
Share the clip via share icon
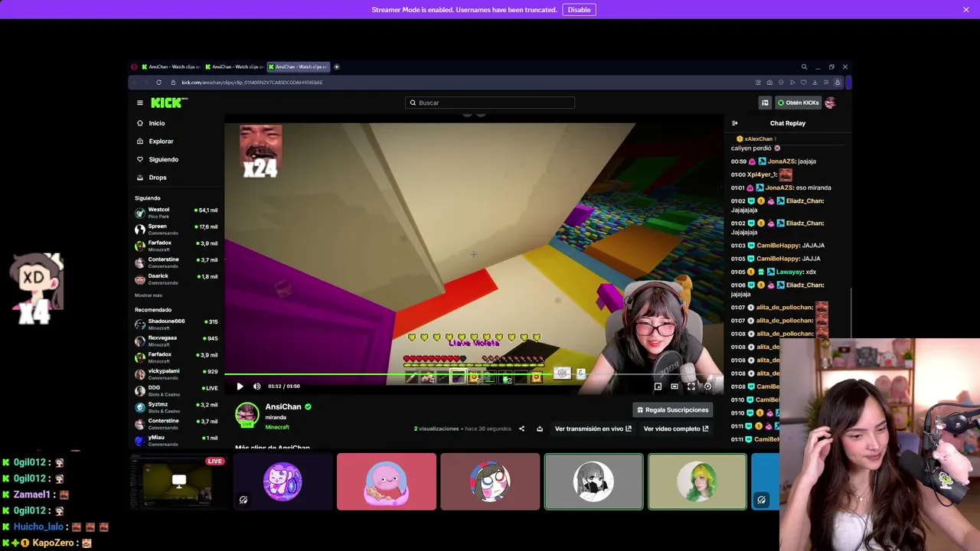521,429
